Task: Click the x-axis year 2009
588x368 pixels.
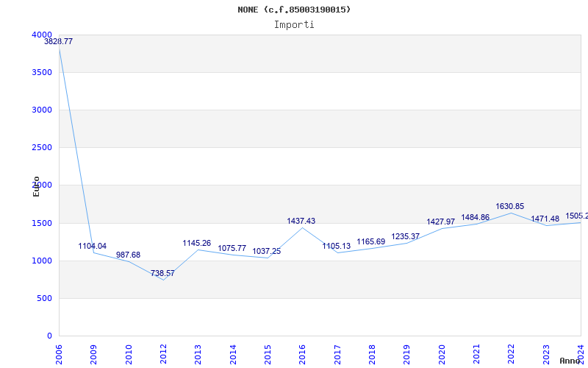Action: coord(94,355)
